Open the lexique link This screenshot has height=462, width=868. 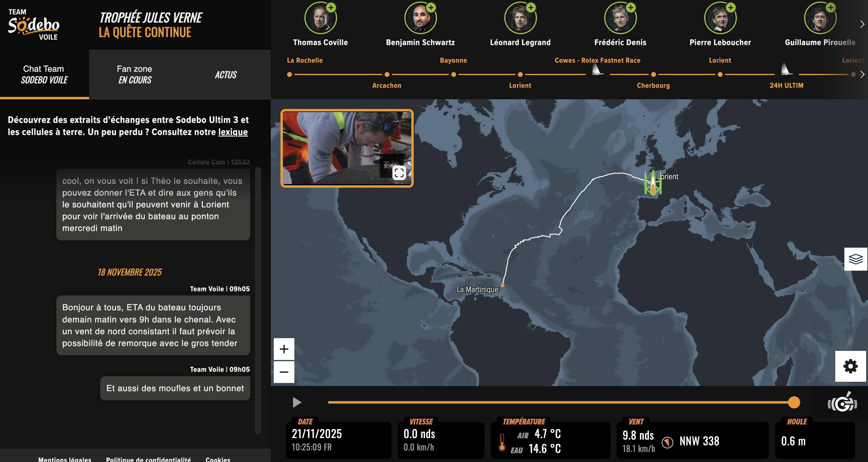tap(233, 132)
